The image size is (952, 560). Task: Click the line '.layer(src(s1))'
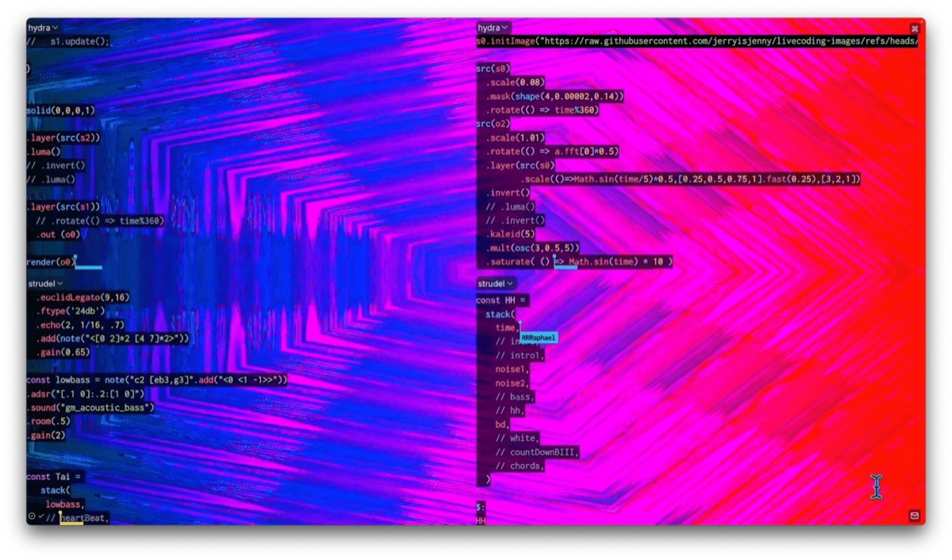pyautogui.click(x=63, y=206)
